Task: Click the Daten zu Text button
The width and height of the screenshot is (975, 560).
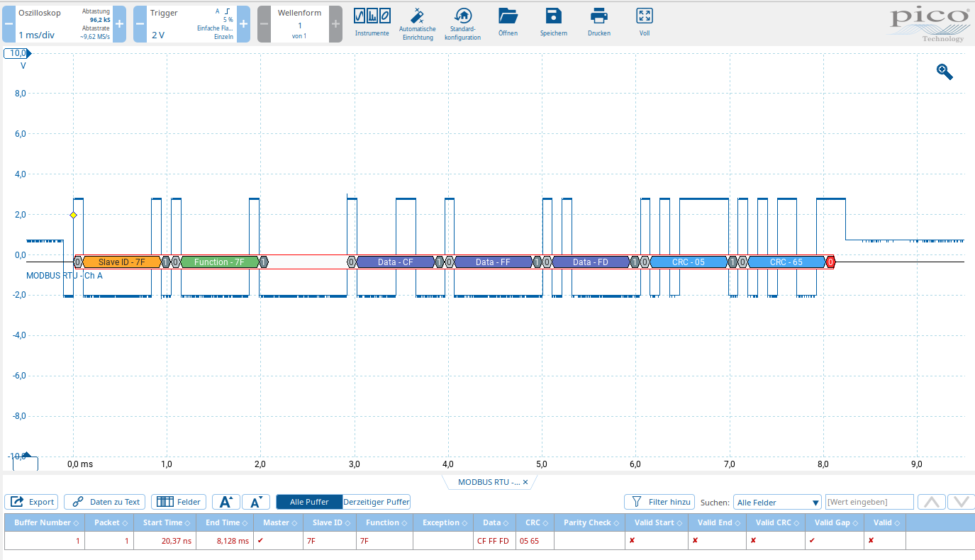Action: [x=106, y=502]
